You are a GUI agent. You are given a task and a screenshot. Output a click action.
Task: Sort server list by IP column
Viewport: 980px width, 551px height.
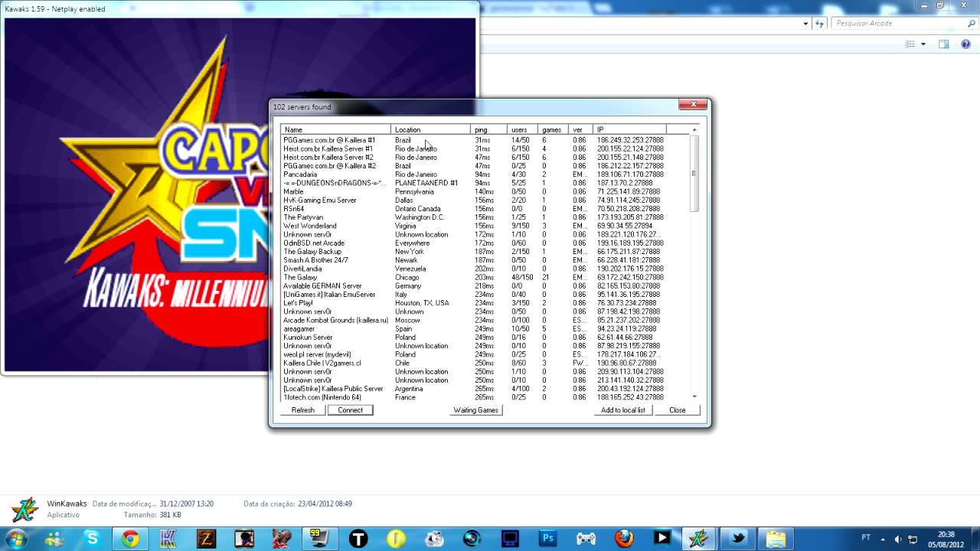coord(629,129)
